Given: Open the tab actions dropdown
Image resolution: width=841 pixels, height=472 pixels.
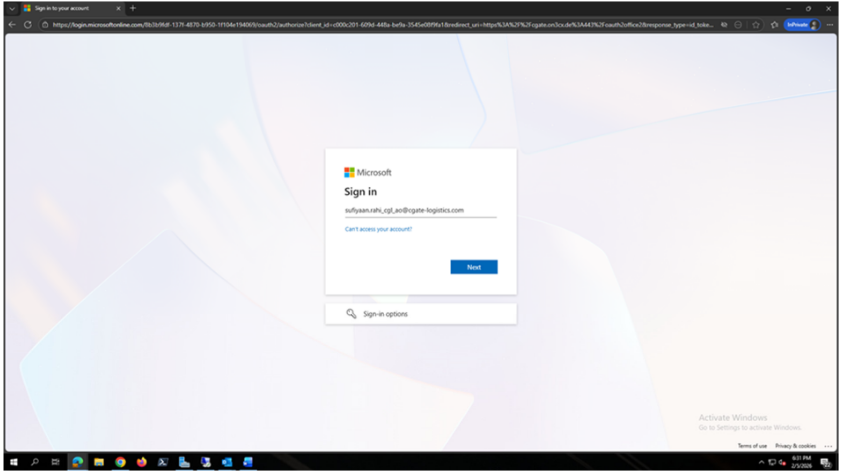Looking at the screenshot, I should tap(12, 8).
